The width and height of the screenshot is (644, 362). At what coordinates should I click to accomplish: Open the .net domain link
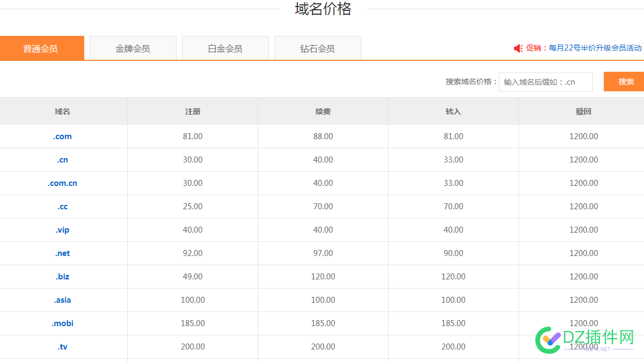click(x=62, y=253)
